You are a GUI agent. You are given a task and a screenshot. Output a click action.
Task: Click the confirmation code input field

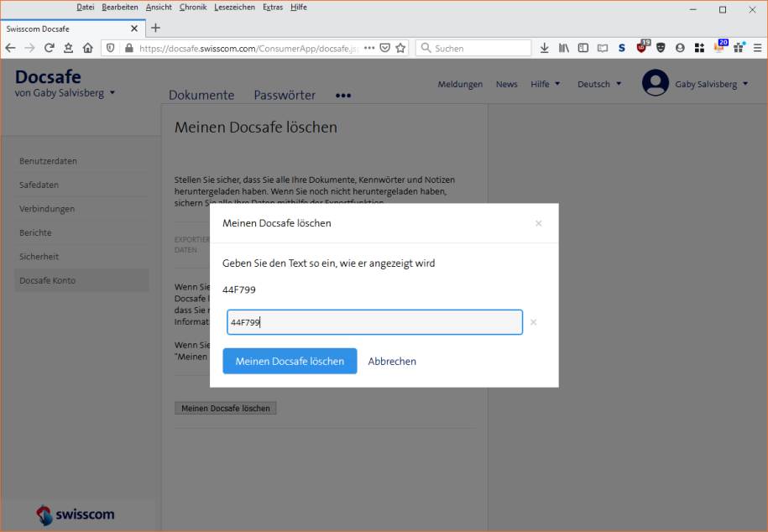[x=374, y=322]
